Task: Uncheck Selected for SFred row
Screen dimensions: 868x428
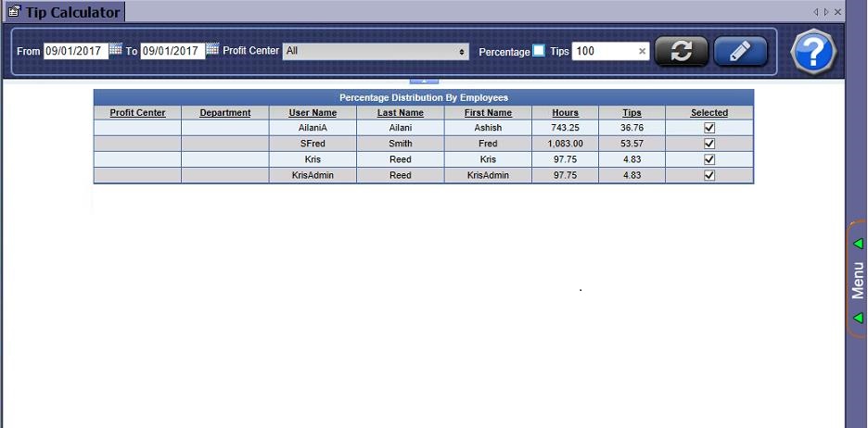Action: pos(709,144)
